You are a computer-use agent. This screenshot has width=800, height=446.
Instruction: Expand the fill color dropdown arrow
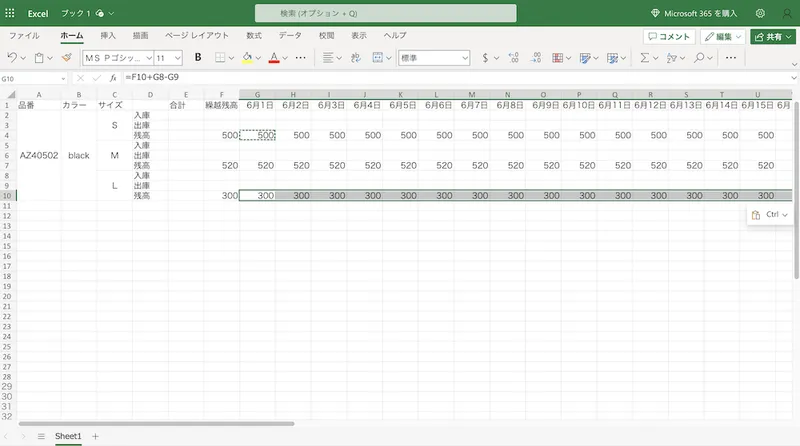(x=258, y=58)
